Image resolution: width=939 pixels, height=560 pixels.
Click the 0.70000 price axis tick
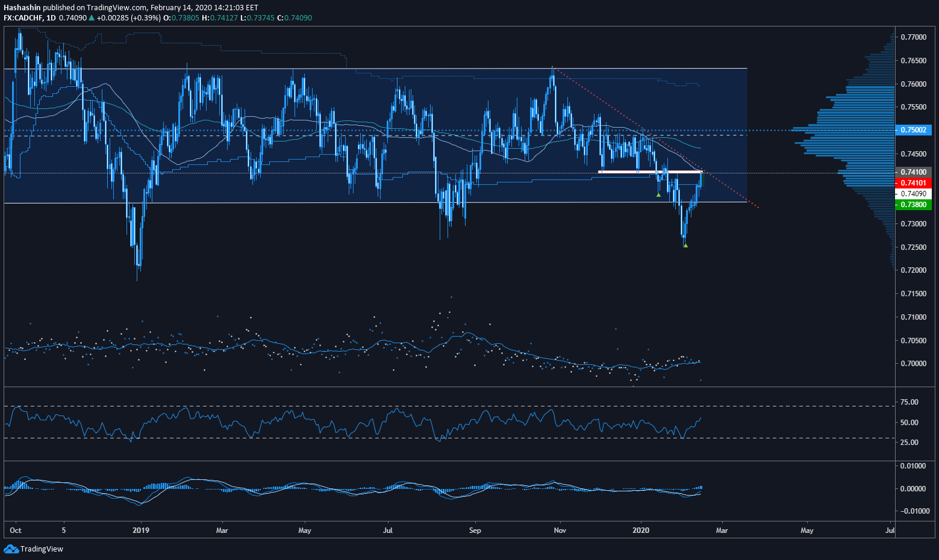(x=914, y=364)
